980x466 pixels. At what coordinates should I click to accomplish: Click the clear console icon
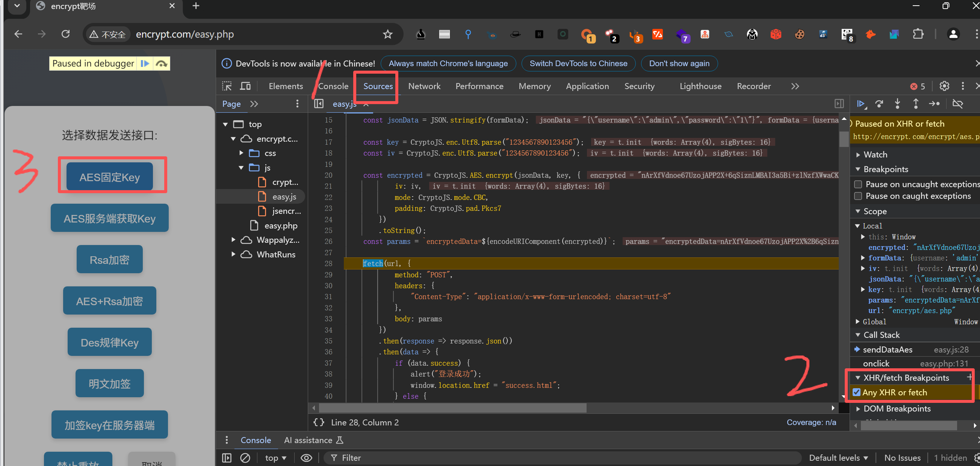[245, 458]
